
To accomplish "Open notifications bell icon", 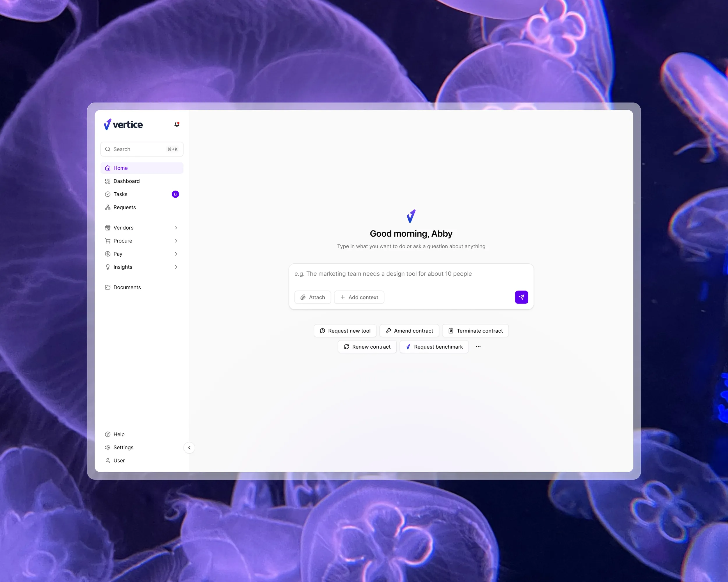I will click(176, 124).
